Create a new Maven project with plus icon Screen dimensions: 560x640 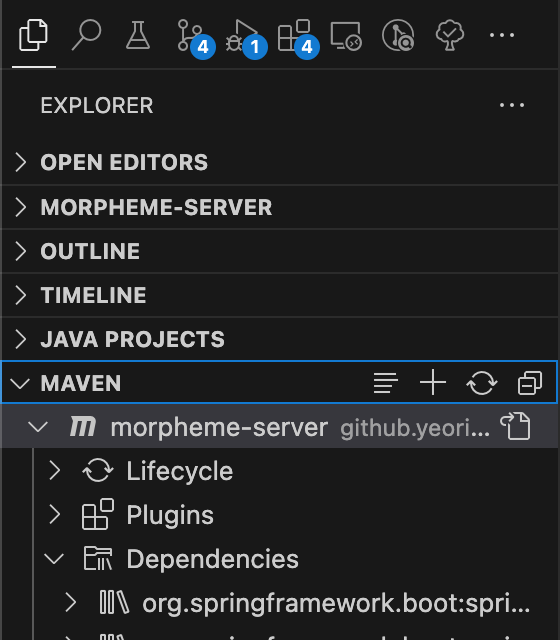pyautogui.click(x=433, y=383)
